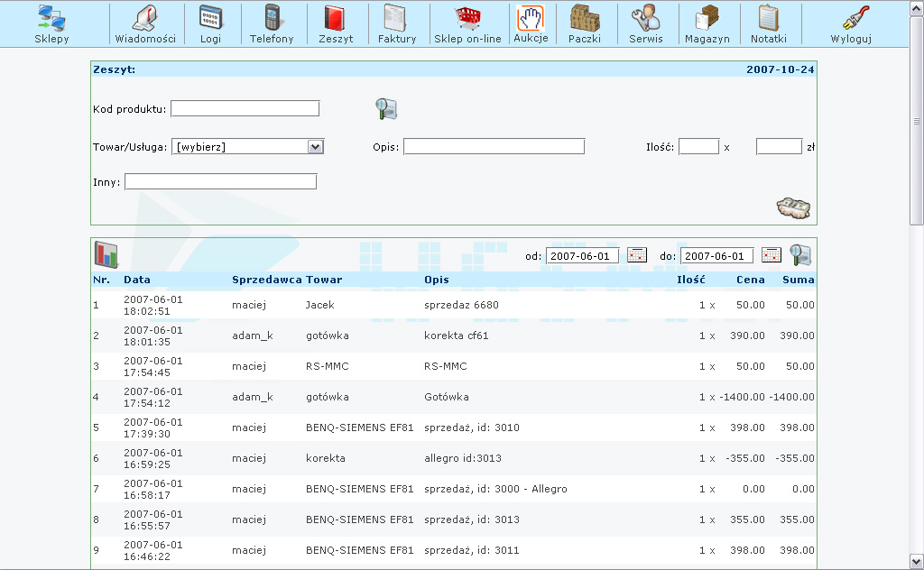The height and width of the screenshot is (570, 924).
Task: Click the Suma column header
Action: click(799, 280)
